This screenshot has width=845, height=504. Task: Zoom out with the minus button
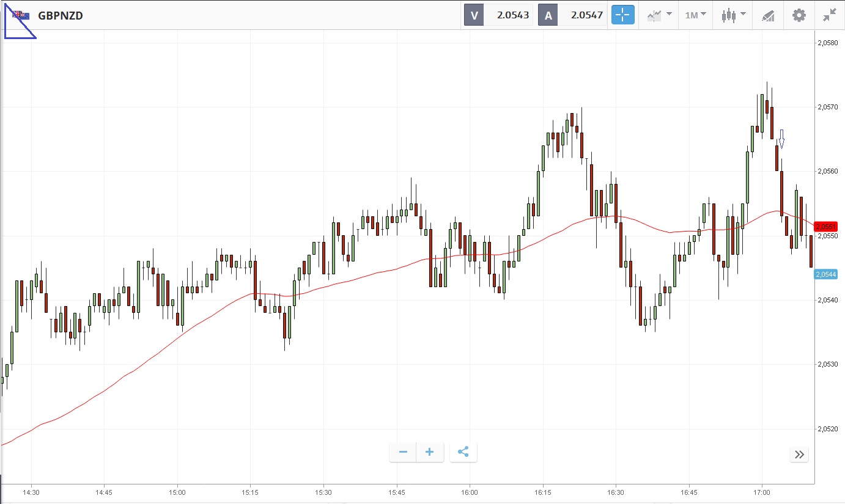(x=403, y=452)
